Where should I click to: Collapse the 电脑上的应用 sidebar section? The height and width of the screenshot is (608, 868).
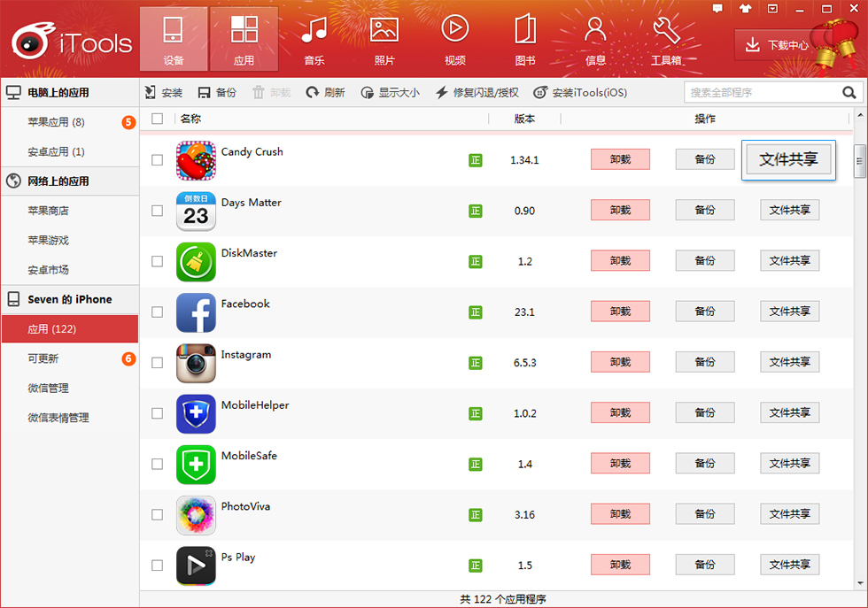point(70,92)
